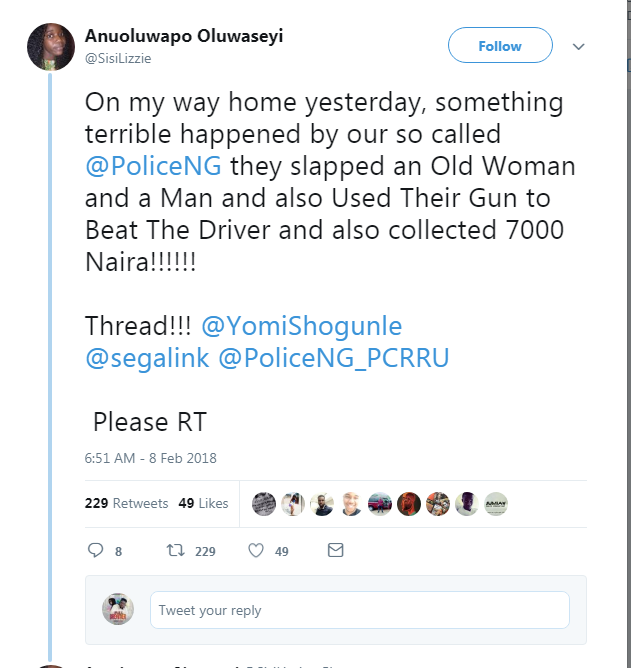Like the tweet with the heart icon

pos(255,550)
